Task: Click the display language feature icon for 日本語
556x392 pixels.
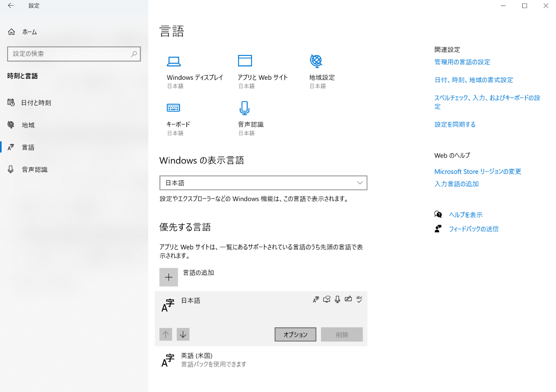Action: pos(316,299)
